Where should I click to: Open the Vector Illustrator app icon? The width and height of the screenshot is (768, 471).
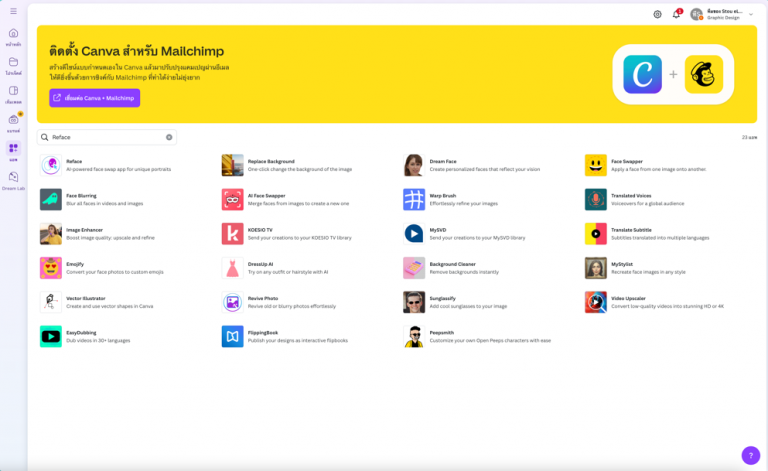coord(51,303)
